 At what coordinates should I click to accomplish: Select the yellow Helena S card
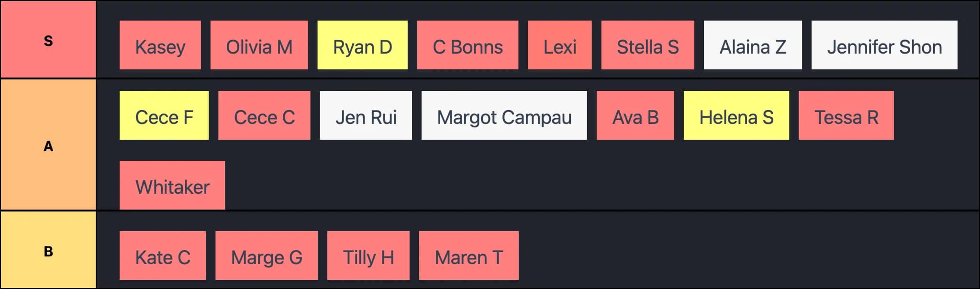click(x=736, y=116)
